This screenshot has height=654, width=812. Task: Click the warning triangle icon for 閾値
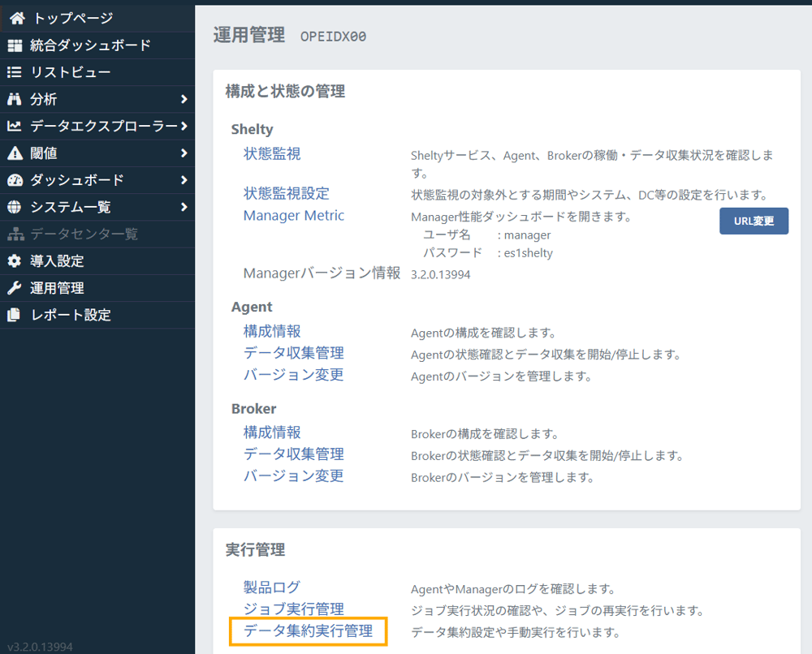point(15,153)
